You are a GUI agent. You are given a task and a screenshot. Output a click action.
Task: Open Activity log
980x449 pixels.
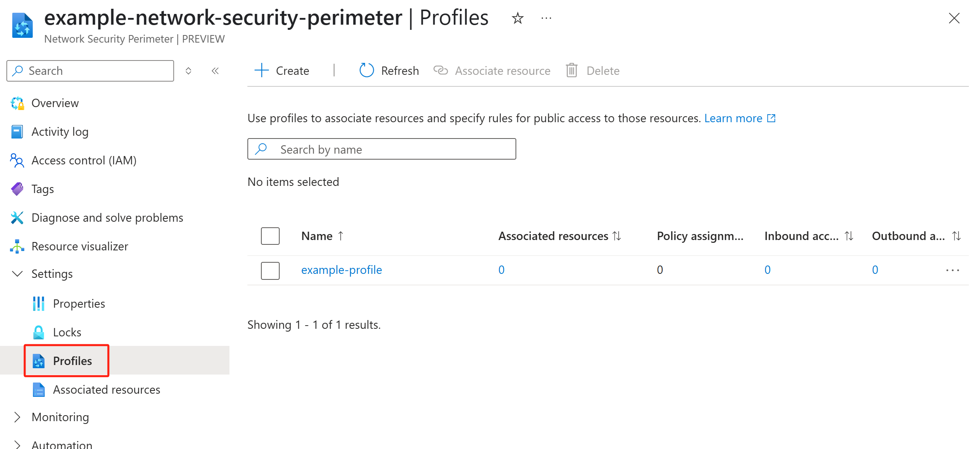(x=60, y=132)
